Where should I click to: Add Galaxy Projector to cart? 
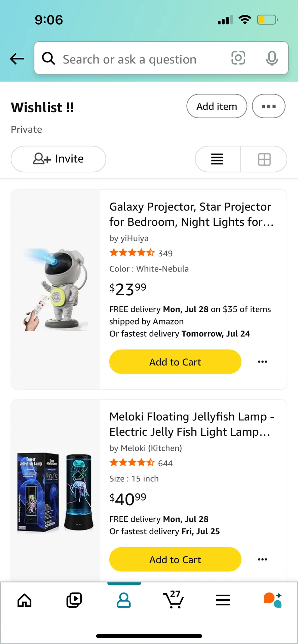click(x=175, y=362)
